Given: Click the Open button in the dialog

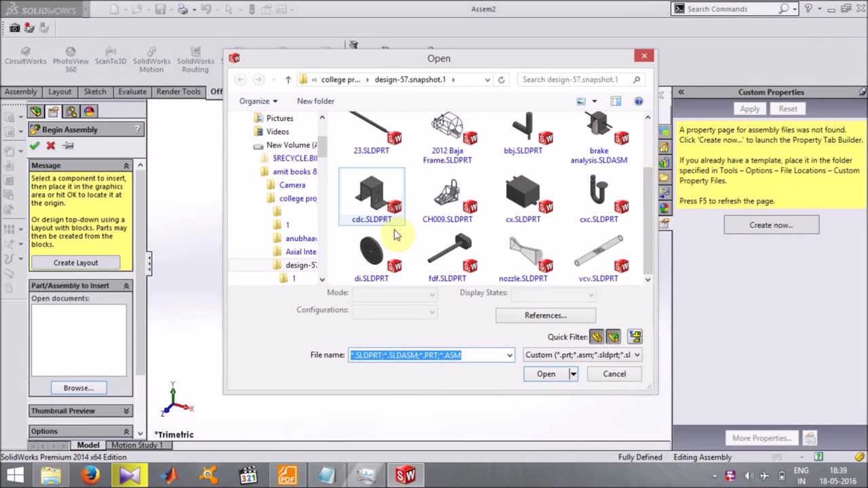Looking at the screenshot, I should tap(546, 374).
